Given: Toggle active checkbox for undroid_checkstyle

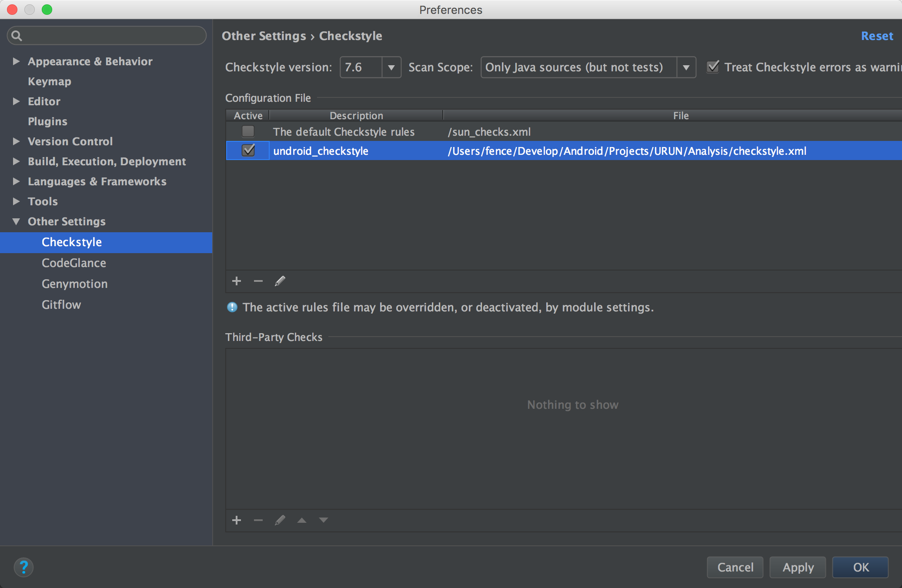Looking at the screenshot, I should 248,151.
